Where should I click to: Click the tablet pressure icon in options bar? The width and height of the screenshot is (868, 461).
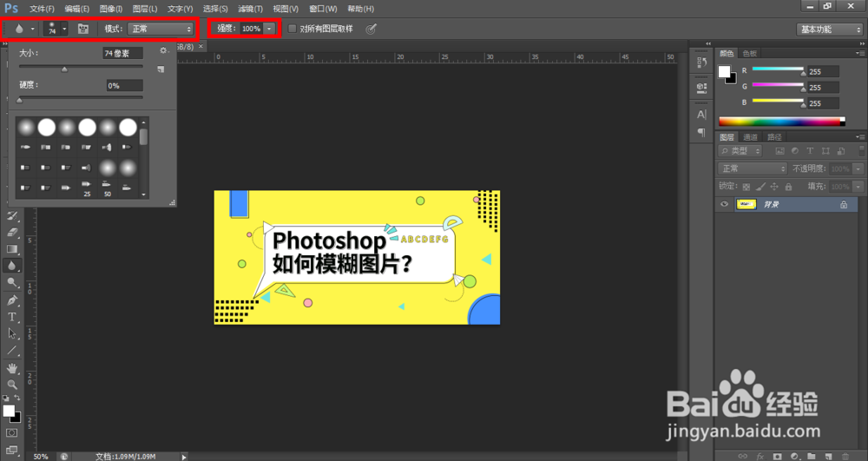[371, 29]
